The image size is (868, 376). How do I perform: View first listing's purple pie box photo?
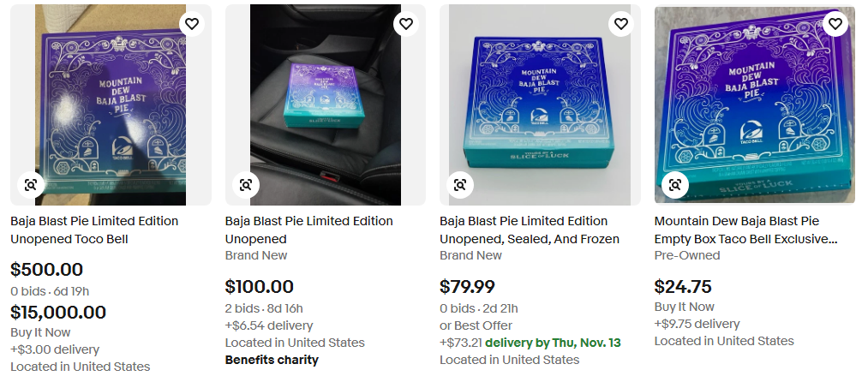tap(111, 105)
